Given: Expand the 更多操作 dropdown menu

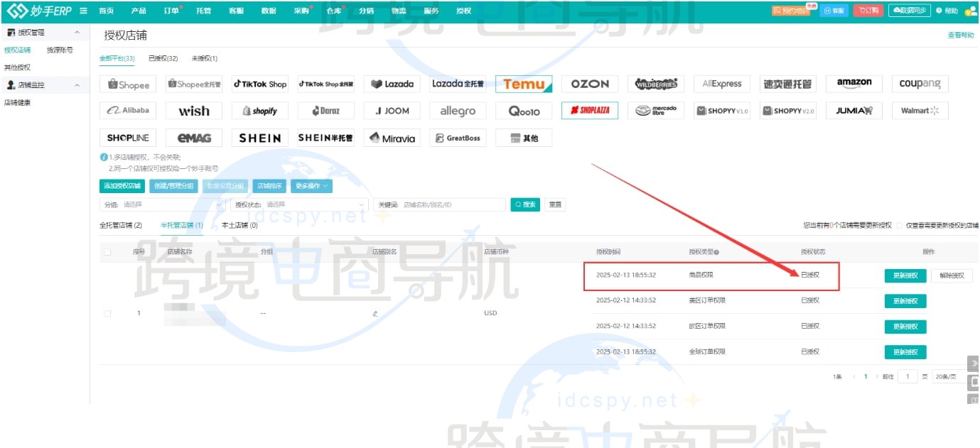Looking at the screenshot, I should tap(311, 185).
